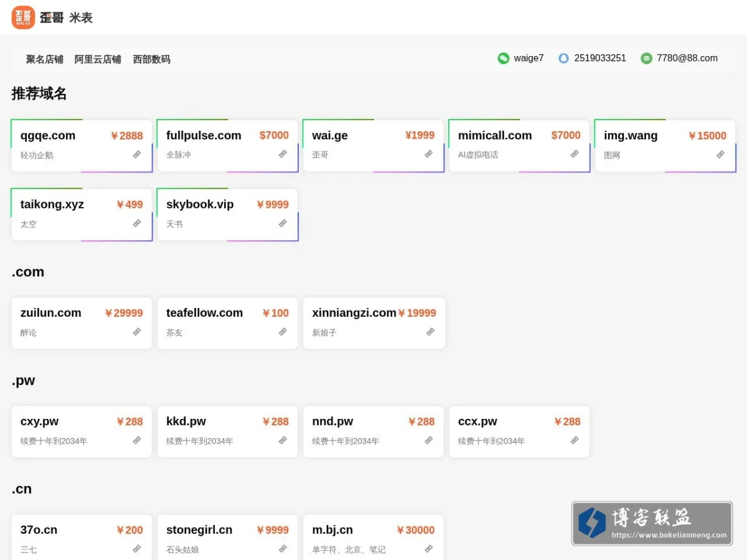
Task: Click the orange WAI.GE logo icon
Action: point(23,17)
